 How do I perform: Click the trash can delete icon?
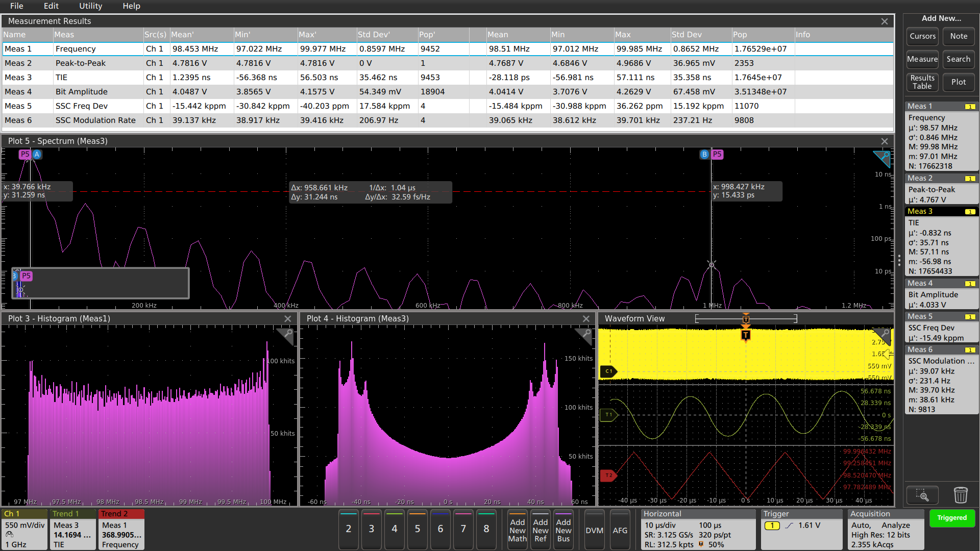pyautogui.click(x=960, y=495)
